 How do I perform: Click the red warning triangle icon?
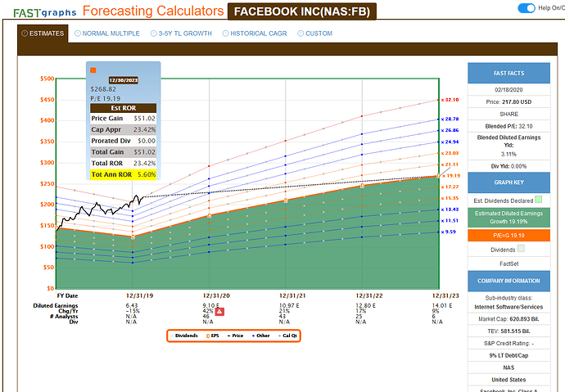219,312
